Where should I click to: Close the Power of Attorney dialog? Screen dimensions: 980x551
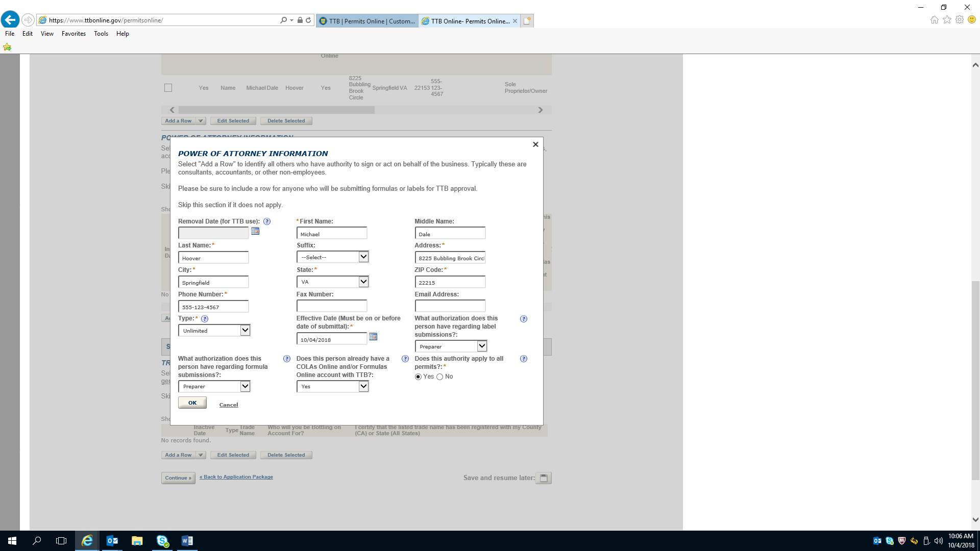[x=535, y=144]
